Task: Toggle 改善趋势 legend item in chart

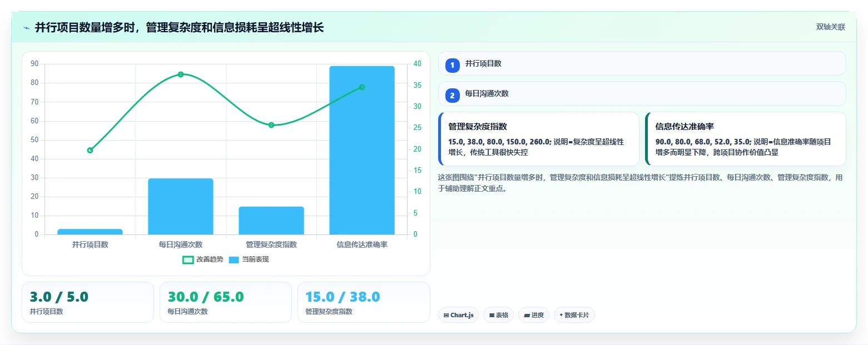Action: pyautogui.click(x=203, y=259)
